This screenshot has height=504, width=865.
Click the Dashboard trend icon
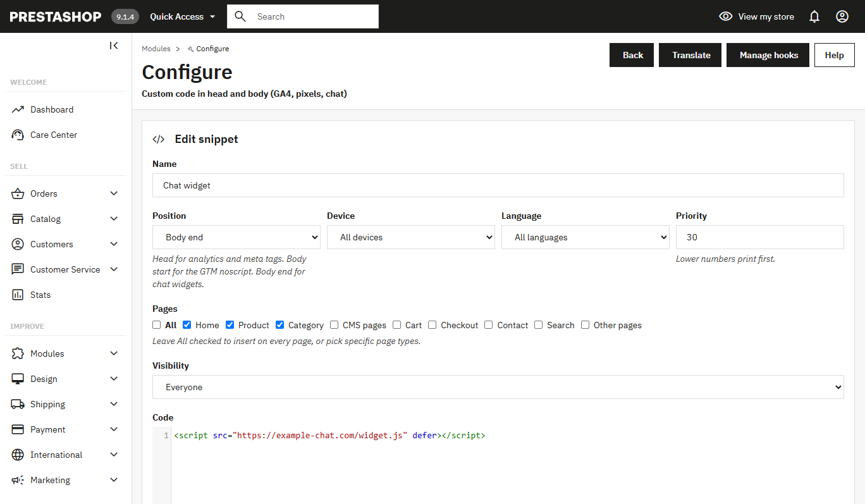18,109
